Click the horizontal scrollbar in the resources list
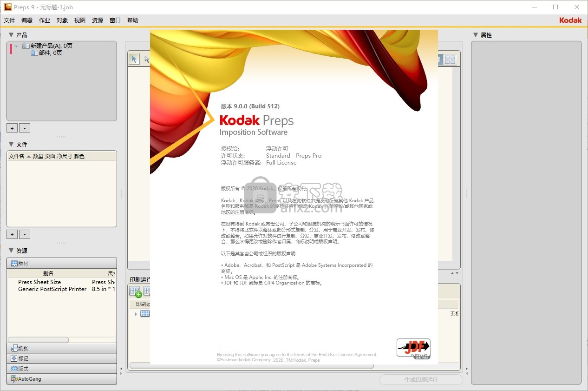The image size is (588, 391). (x=39, y=340)
